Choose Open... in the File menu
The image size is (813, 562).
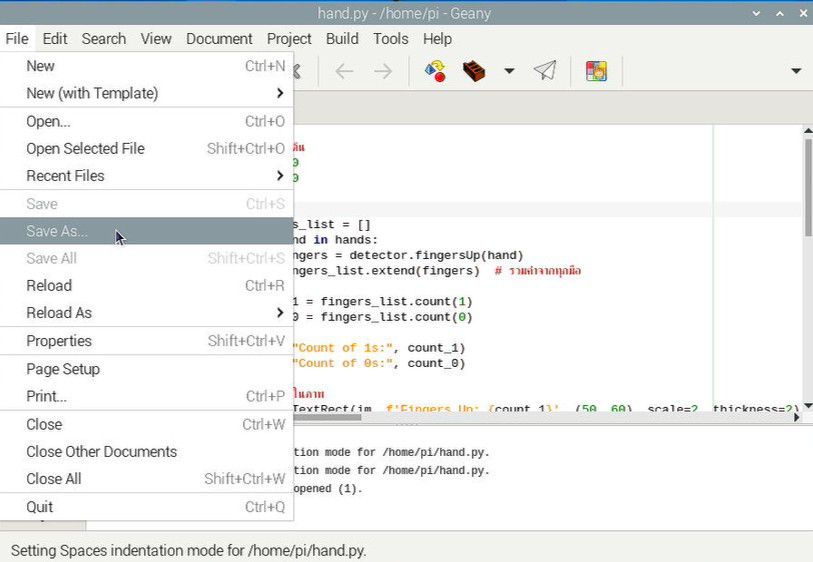(x=48, y=121)
